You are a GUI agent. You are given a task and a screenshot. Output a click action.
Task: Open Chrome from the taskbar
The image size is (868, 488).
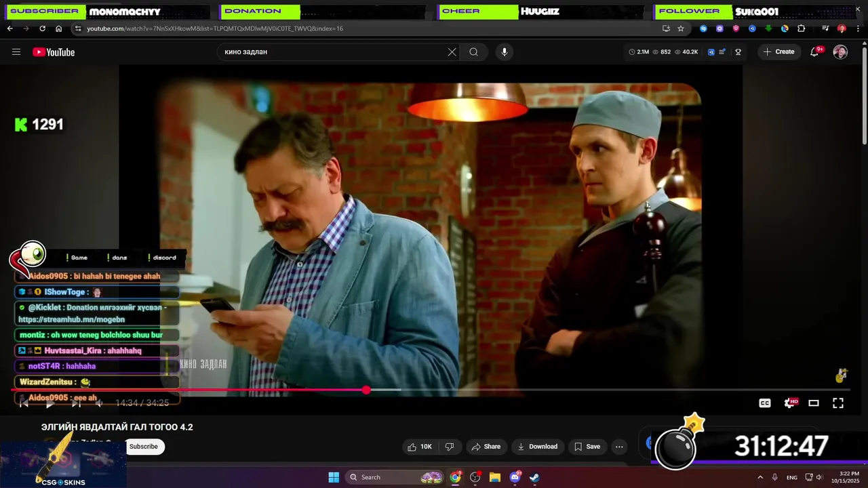[455, 477]
